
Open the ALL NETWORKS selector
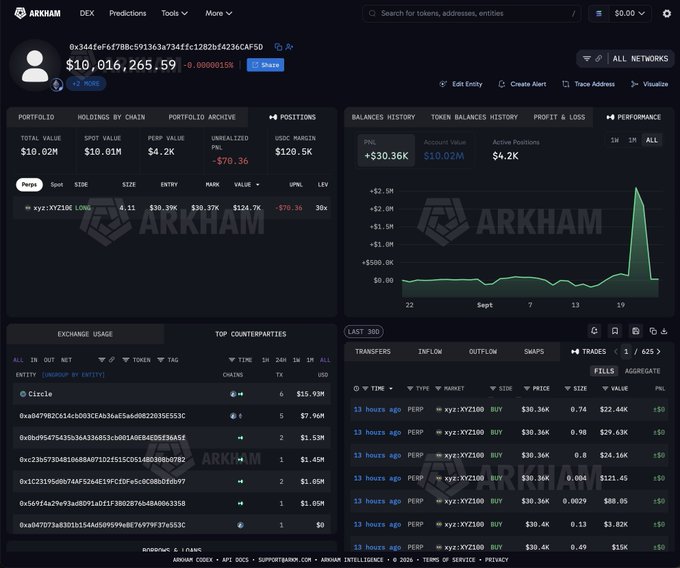[x=640, y=59]
